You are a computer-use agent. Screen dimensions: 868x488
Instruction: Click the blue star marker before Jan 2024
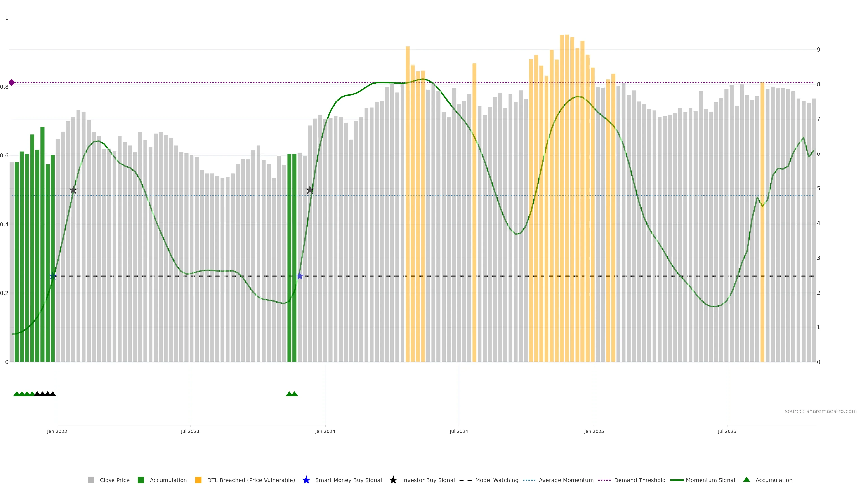tap(300, 276)
